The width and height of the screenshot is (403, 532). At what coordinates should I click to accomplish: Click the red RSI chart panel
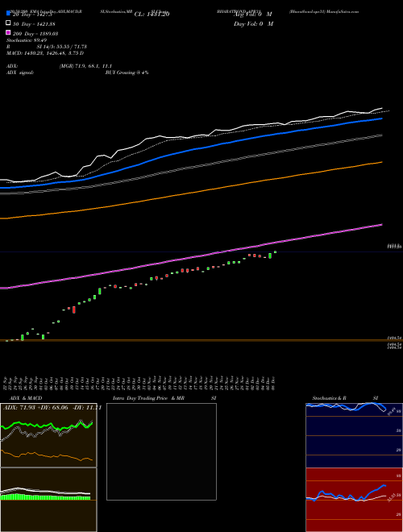click(x=354, y=500)
